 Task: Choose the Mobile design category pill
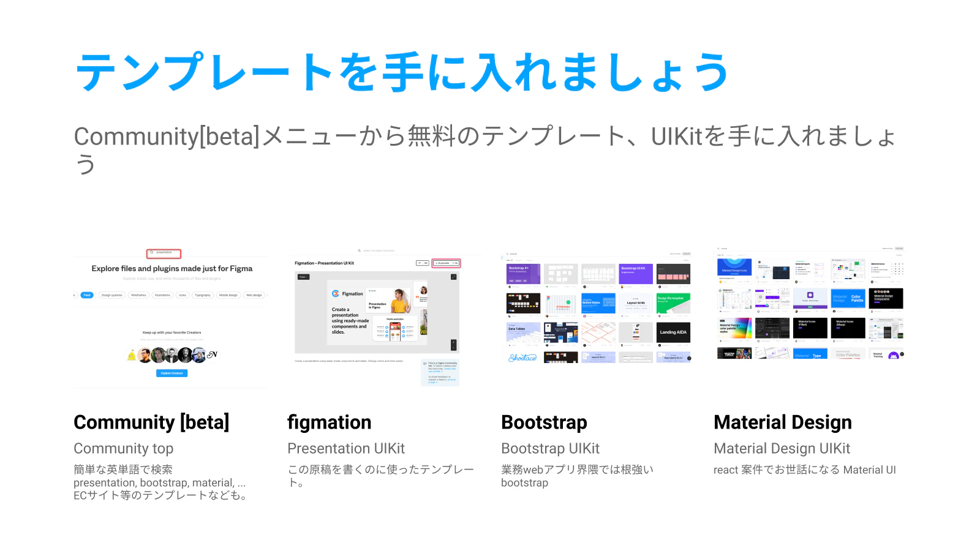pos(228,295)
